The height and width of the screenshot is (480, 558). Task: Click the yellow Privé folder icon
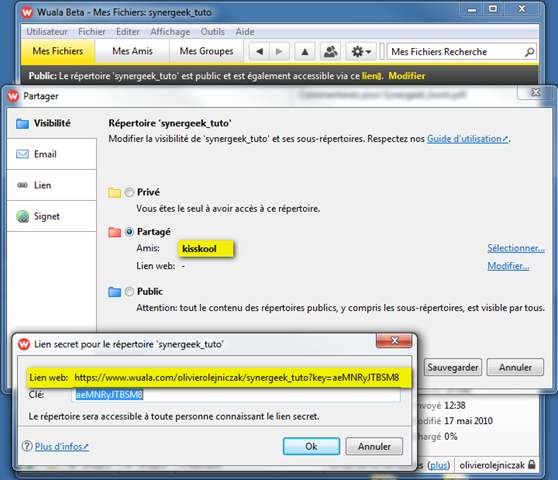tap(115, 192)
